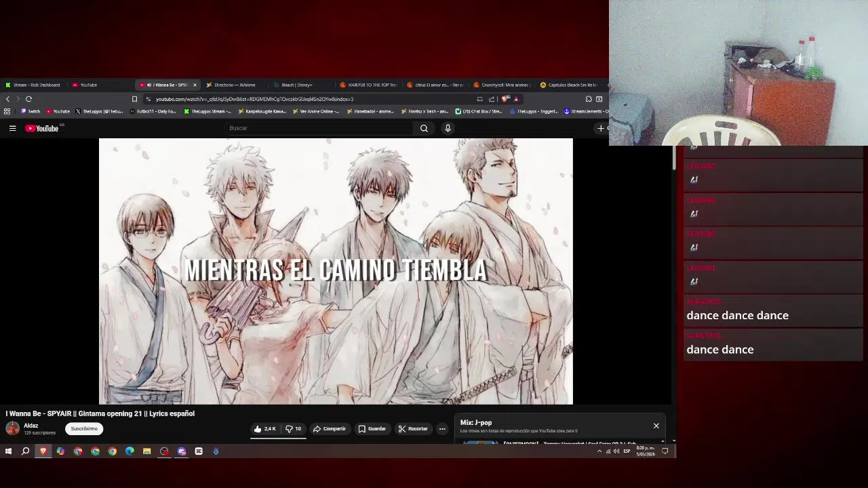The width and height of the screenshot is (868, 488).
Task: Go to the YouTube logo home
Action: tap(42, 128)
